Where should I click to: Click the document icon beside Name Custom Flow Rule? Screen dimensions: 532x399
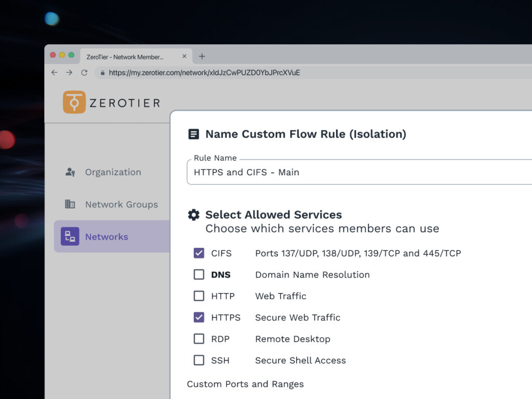pyautogui.click(x=193, y=134)
